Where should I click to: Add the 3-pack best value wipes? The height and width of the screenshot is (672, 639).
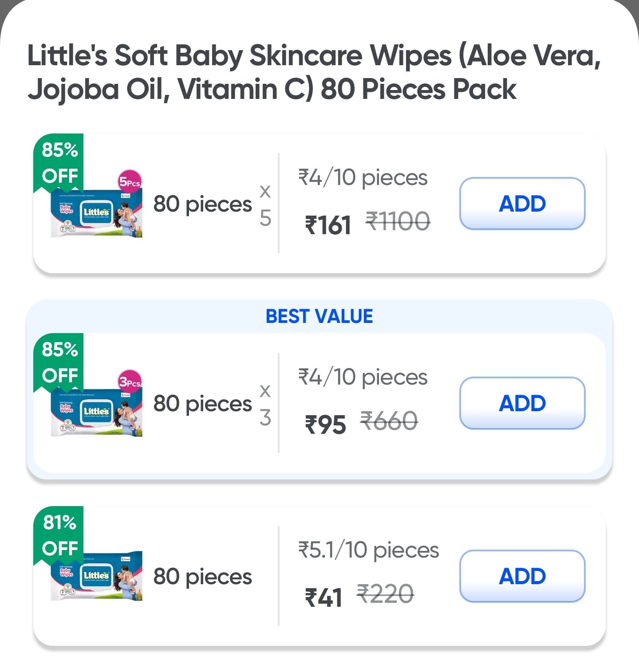pyautogui.click(x=522, y=403)
